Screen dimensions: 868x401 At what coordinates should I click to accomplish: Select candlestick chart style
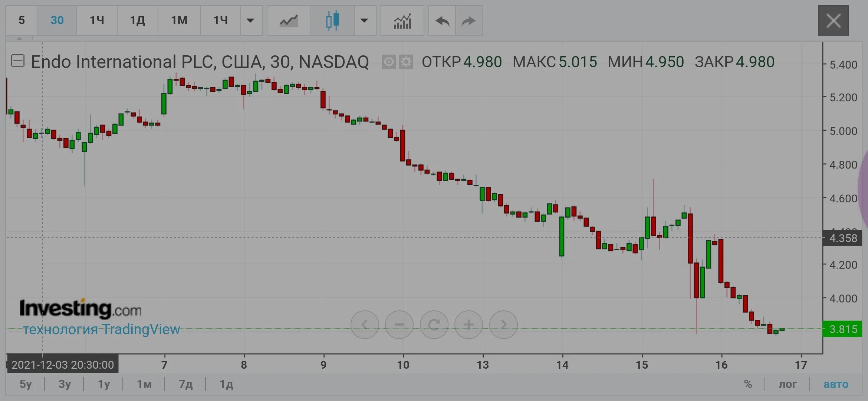coord(332,20)
